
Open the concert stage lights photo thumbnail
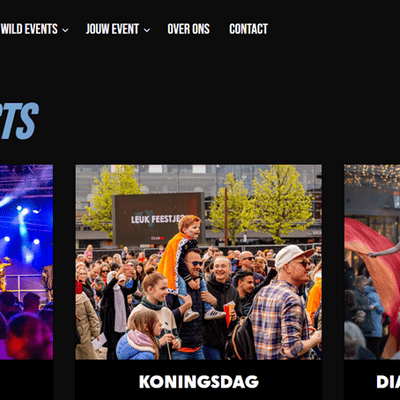pos(26,262)
